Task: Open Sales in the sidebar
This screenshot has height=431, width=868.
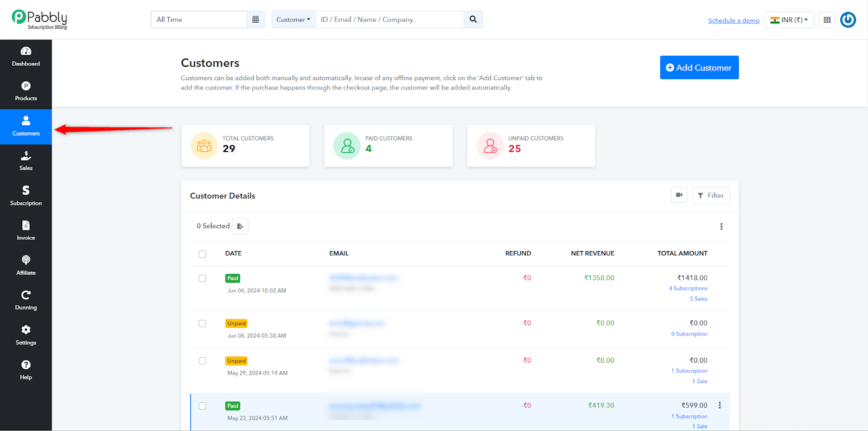Action: click(x=26, y=162)
